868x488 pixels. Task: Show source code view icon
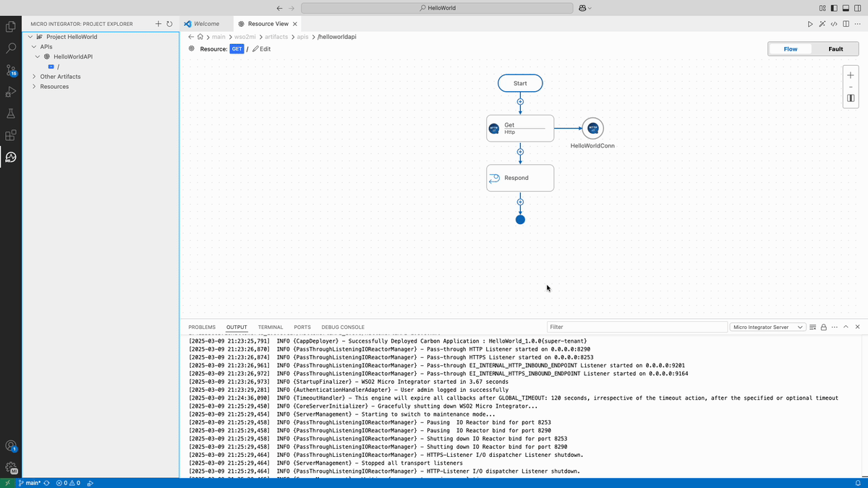(x=833, y=24)
